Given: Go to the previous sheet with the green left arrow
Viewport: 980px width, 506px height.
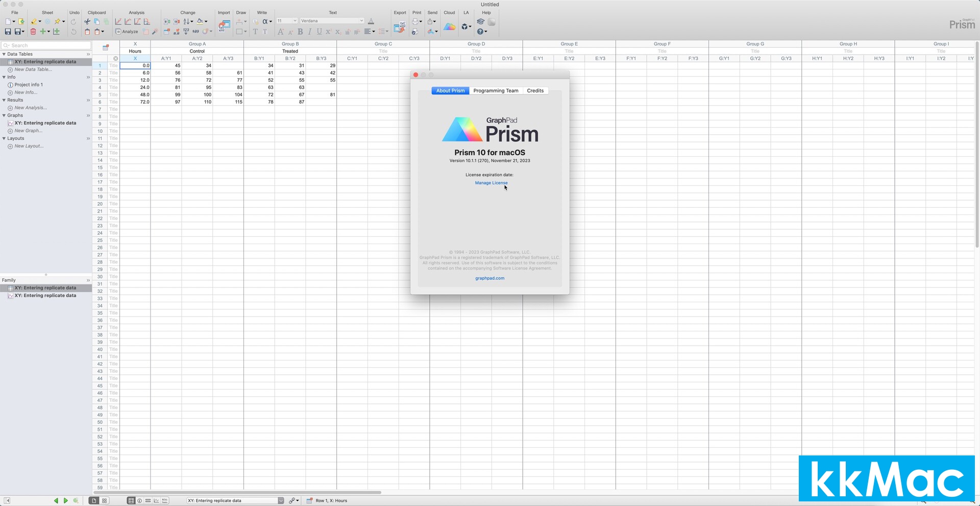Looking at the screenshot, I should coord(56,501).
